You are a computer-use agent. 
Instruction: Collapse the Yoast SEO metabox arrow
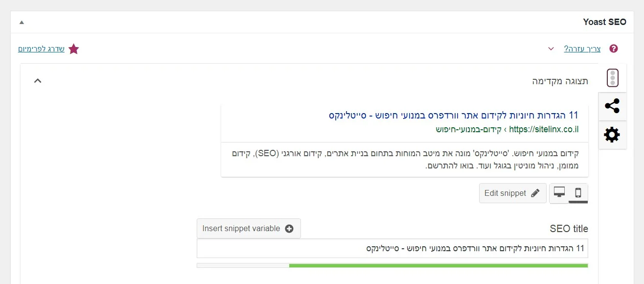tap(21, 22)
